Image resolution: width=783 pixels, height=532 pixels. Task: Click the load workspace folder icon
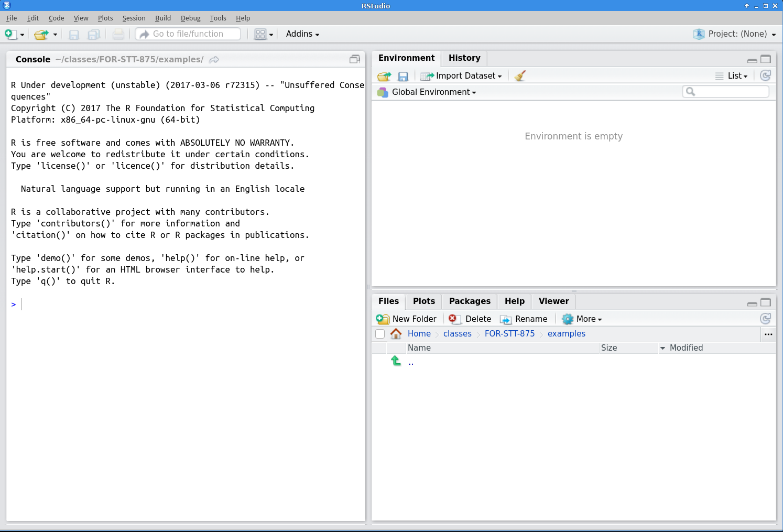(384, 77)
